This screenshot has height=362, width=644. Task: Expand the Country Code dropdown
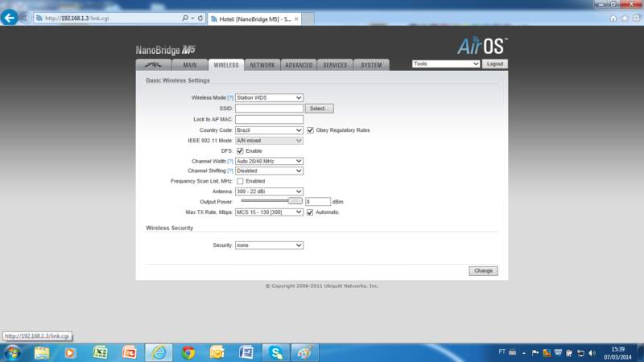(x=269, y=130)
